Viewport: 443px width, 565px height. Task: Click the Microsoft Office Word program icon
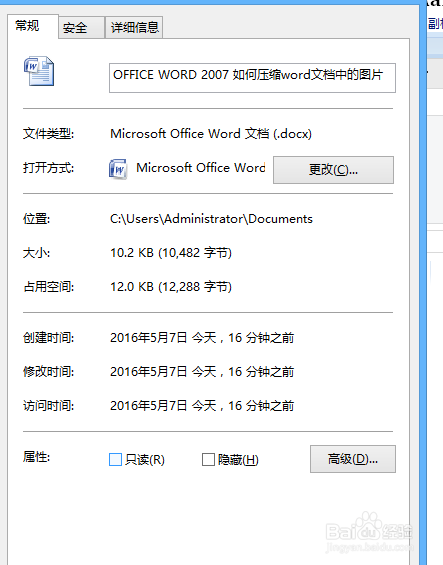118,169
